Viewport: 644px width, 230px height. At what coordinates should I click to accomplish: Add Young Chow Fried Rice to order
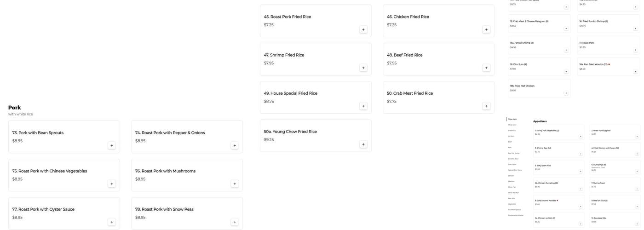tap(363, 144)
